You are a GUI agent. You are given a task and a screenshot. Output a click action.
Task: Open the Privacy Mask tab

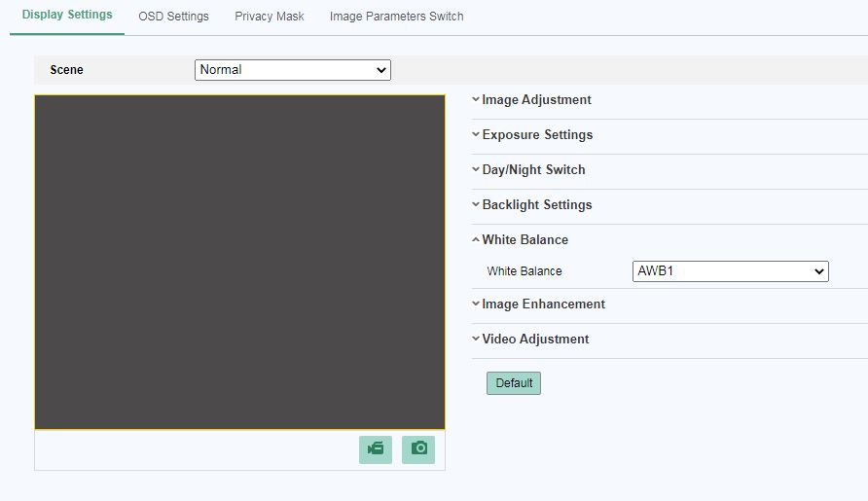[x=270, y=17]
